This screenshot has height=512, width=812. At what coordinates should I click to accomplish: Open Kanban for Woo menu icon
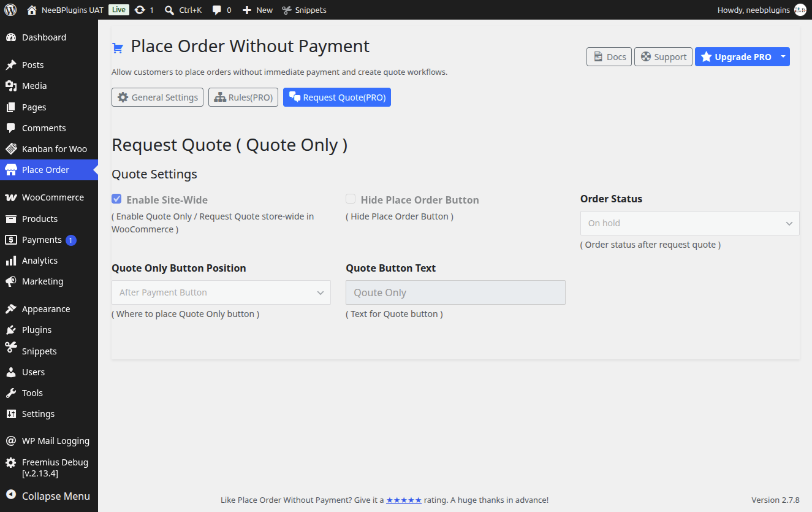[x=11, y=149]
